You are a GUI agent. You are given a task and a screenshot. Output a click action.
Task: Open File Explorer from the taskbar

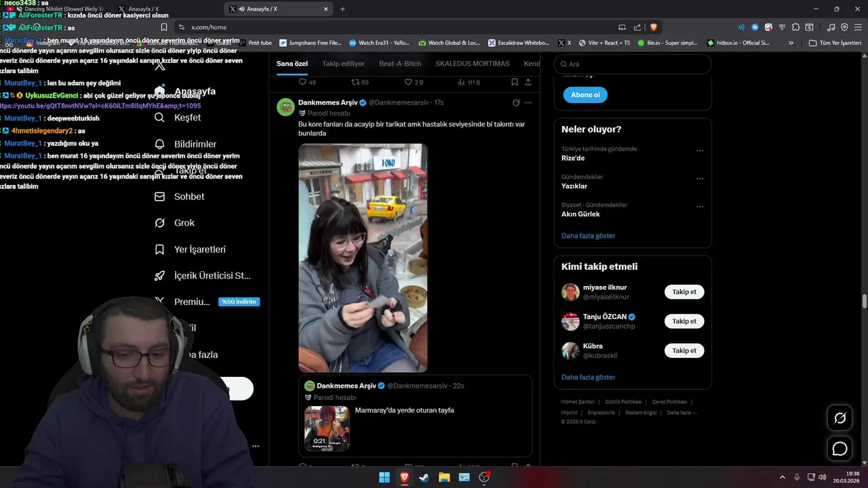click(x=444, y=477)
